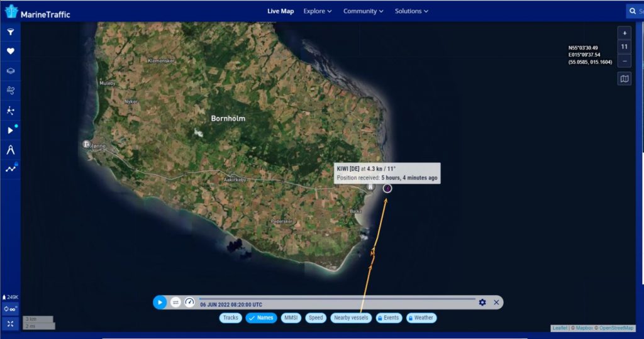Toggle the Names label option off

tap(261, 318)
